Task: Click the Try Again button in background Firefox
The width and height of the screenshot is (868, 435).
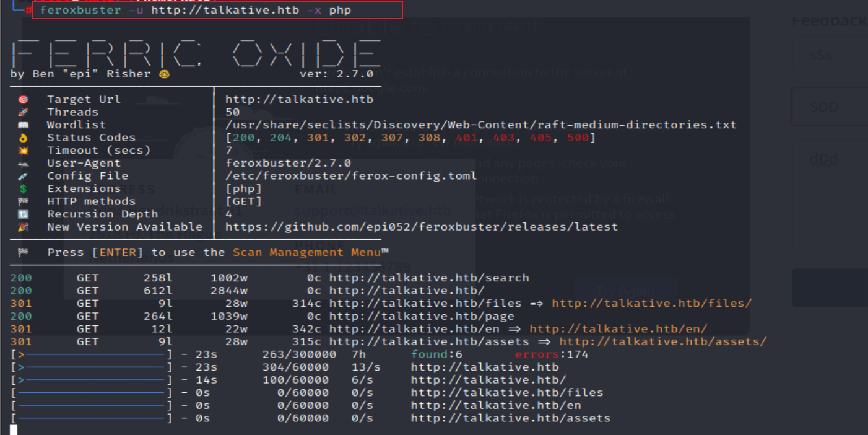Action: [x=625, y=291]
